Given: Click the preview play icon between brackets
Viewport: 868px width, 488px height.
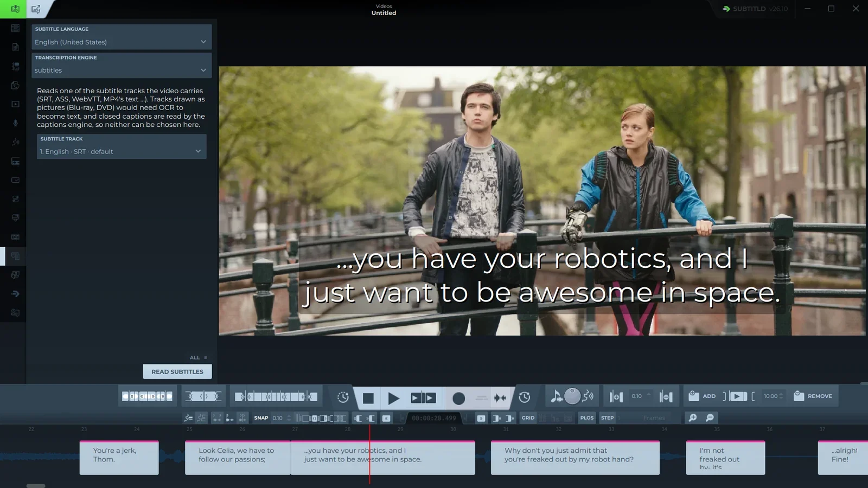Looking at the screenshot, I should tap(738, 396).
